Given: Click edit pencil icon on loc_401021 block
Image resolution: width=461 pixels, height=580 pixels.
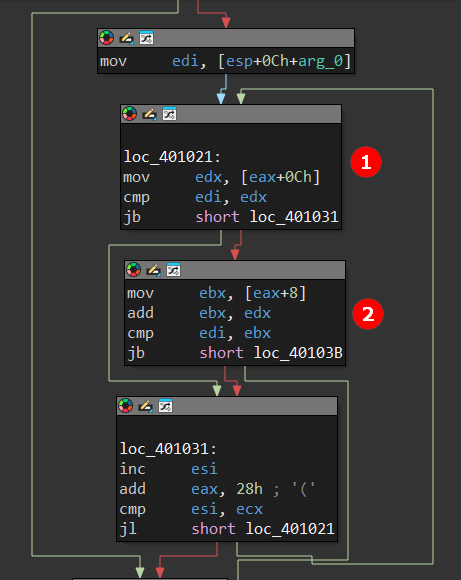Looking at the screenshot, I should [x=149, y=114].
